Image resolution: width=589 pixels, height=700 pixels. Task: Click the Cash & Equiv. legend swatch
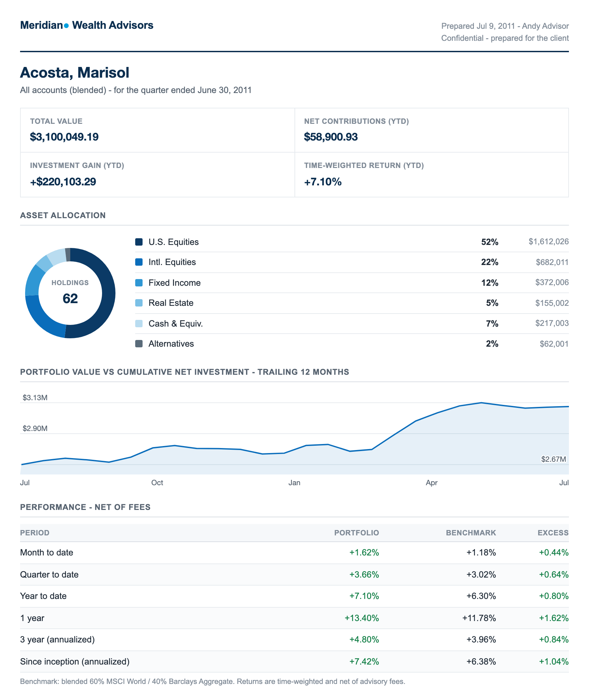click(x=139, y=324)
